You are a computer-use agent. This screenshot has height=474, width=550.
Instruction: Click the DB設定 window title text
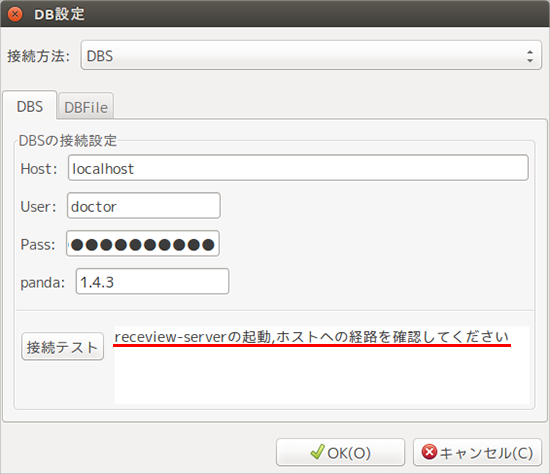pos(59,14)
